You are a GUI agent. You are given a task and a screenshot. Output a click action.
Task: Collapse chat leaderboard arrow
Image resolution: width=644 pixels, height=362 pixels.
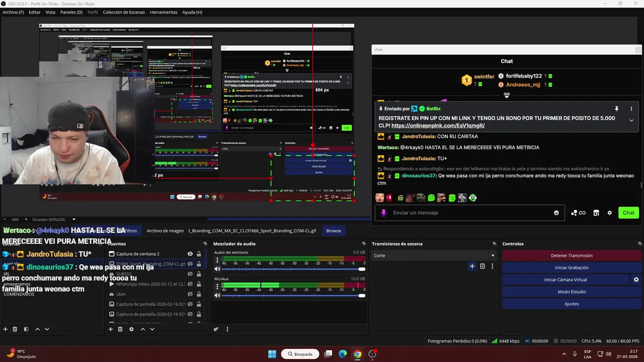507,95
